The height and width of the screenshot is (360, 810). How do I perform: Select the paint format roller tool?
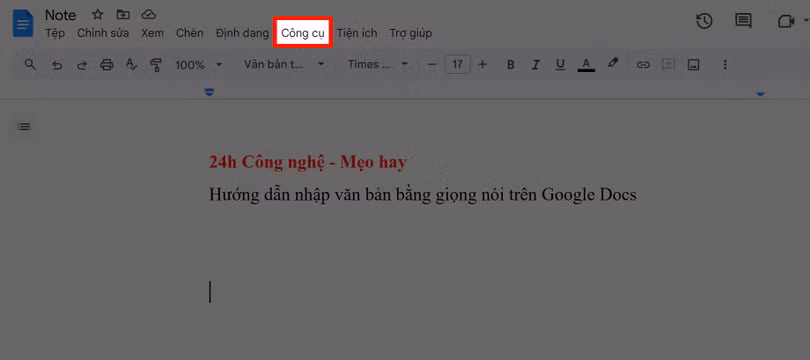(x=155, y=65)
